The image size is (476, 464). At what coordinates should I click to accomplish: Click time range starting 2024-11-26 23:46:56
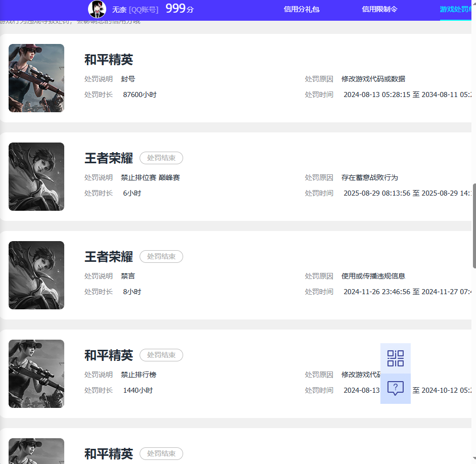click(407, 292)
